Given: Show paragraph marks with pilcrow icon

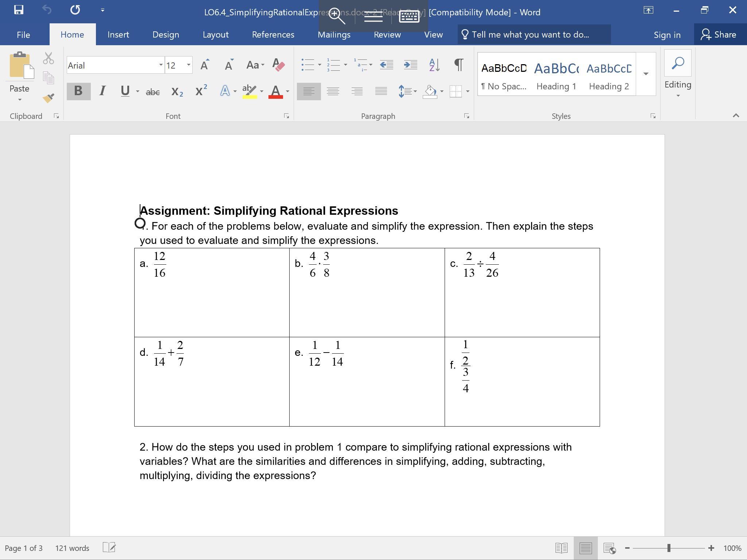Looking at the screenshot, I should (x=459, y=65).
